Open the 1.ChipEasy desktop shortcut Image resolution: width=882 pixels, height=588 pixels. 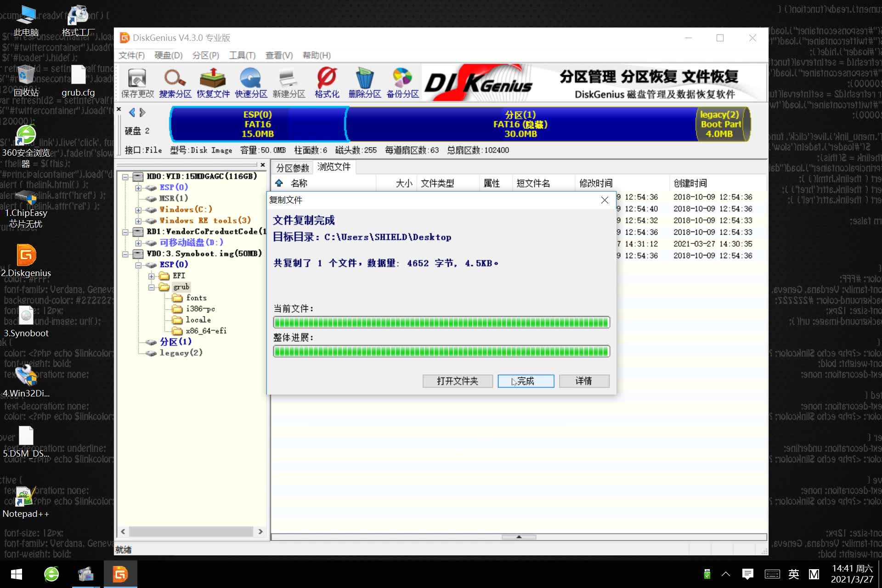(x=26, y=209)
